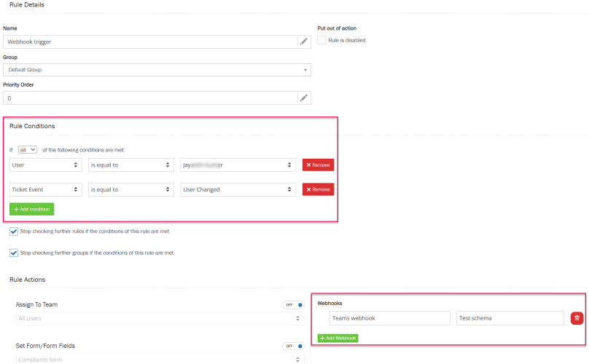
Task: Uncheck 'Stop checking further groups' checkbox
Action: (14, 253)
